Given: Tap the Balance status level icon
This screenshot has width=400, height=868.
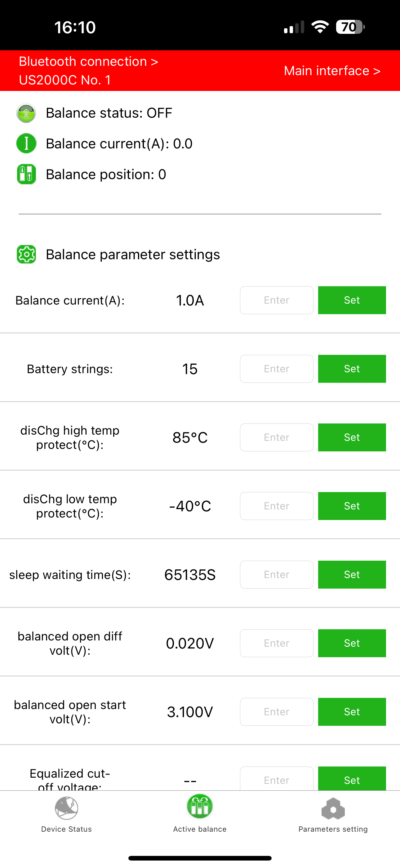Looking at the screenshot, I should point(26,113).
